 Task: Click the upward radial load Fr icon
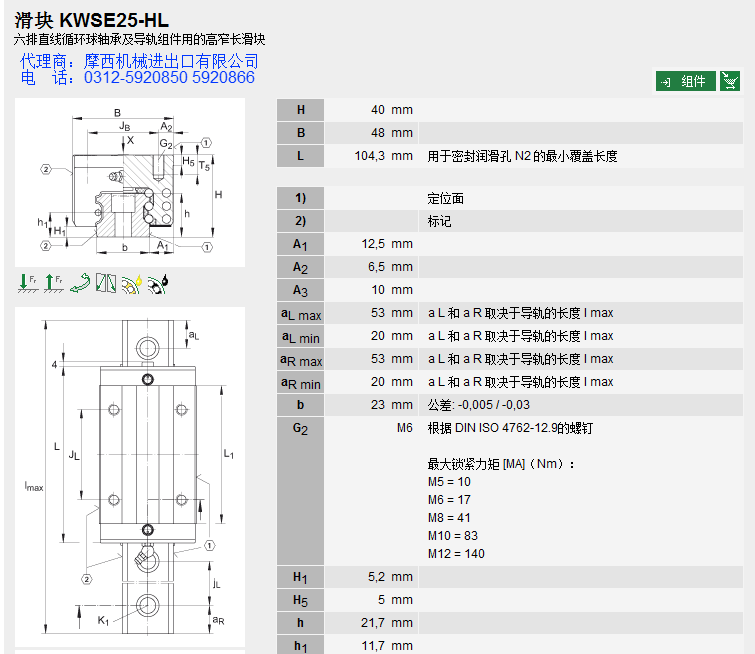click(x=53, y=283)
